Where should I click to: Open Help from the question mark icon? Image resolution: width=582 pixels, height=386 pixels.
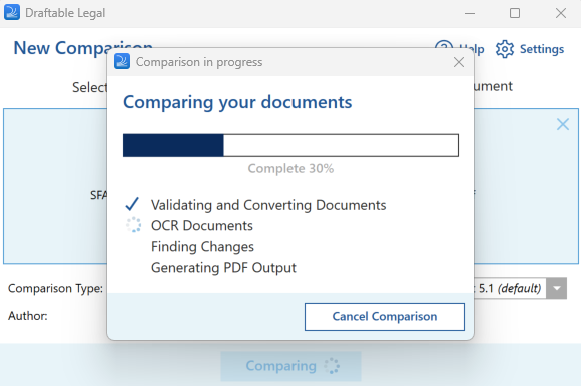pyautogui.click(x=444, y=46)
